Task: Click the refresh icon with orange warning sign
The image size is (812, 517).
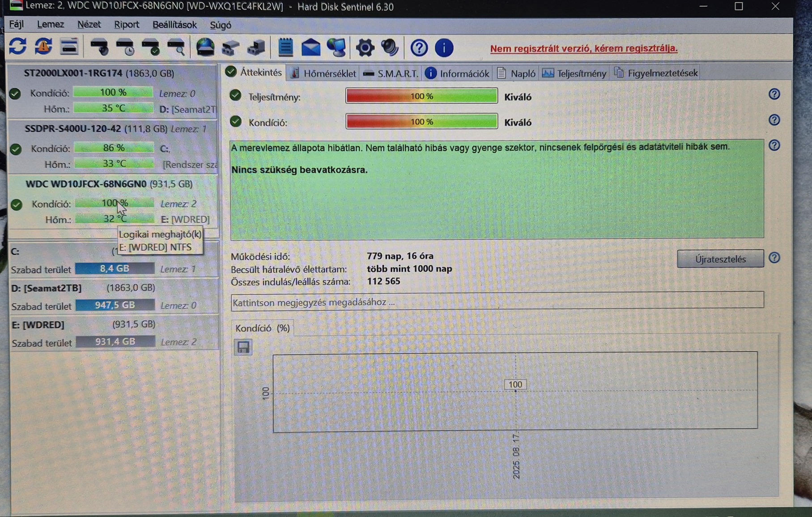Action: pyautogui.click(x=43, y=47)
